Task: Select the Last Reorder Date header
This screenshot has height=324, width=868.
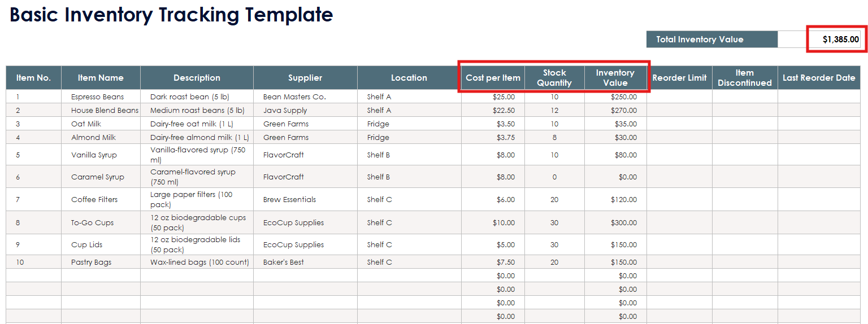Action: [x=819, y=78]
